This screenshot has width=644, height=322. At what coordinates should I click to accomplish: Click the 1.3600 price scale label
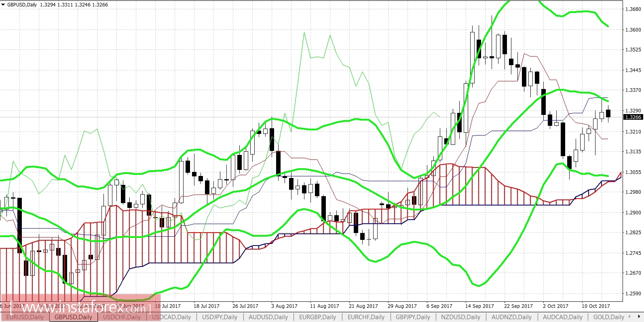633,30
